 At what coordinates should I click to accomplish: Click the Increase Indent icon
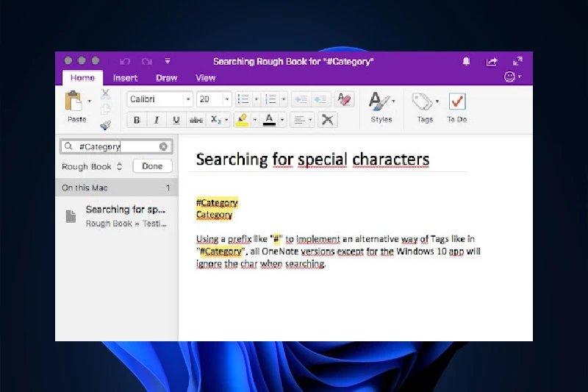click(320, 99)
